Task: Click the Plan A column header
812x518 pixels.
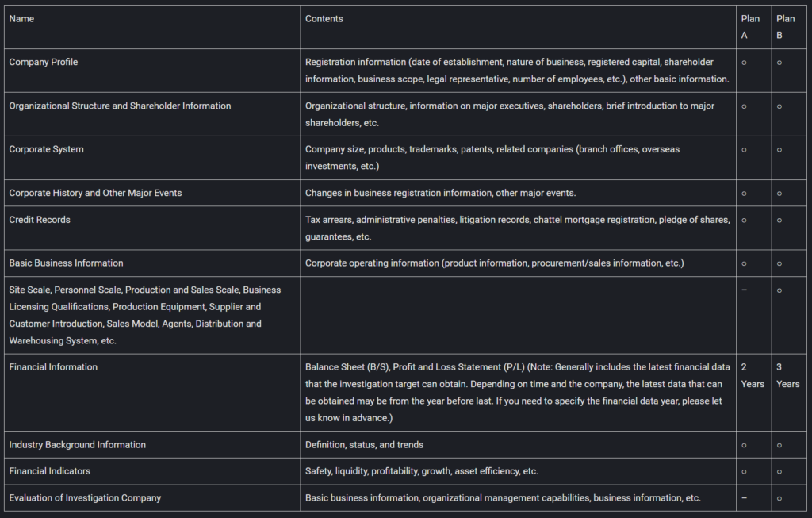Action: (749, 27)
